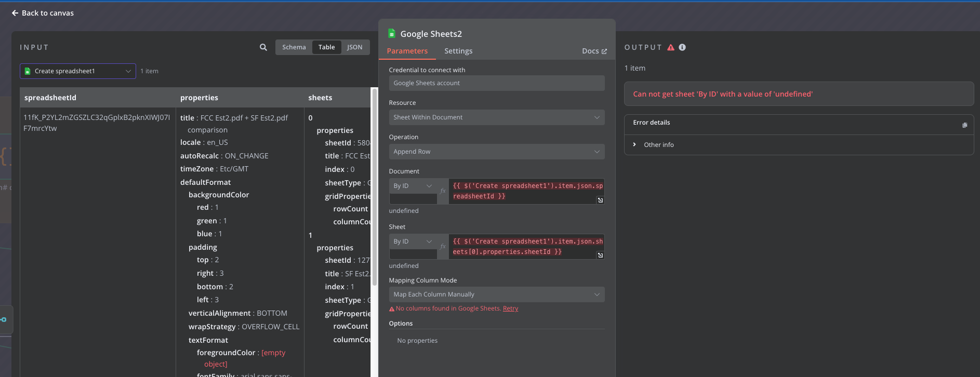Image resolution: width=980 pixels, height=377 pixels.
Task: Click the output info circle icon
Action: pos(682,47)
